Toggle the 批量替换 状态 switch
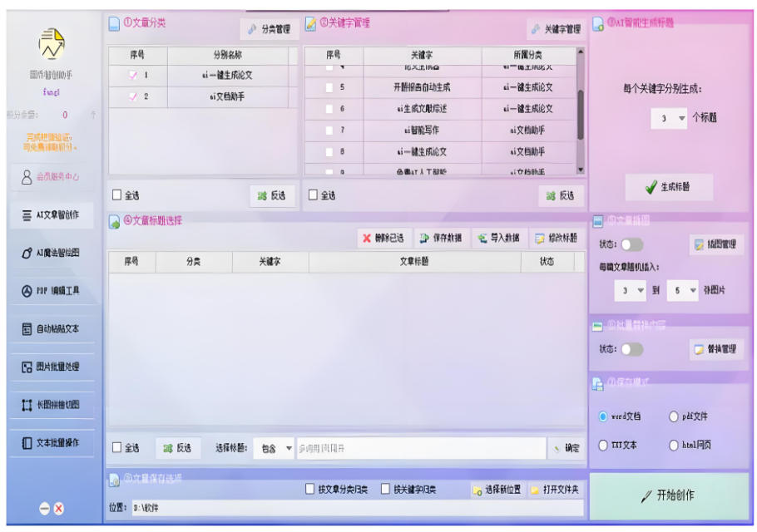This screenshot has width=757, height=532. click(632, 350)
